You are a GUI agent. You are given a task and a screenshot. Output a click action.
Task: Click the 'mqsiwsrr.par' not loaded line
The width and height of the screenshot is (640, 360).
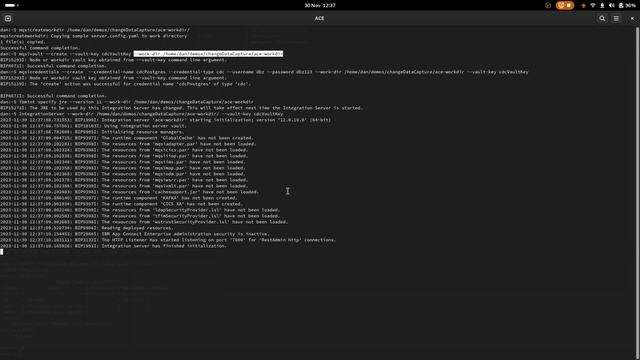(x=124, y=180)
